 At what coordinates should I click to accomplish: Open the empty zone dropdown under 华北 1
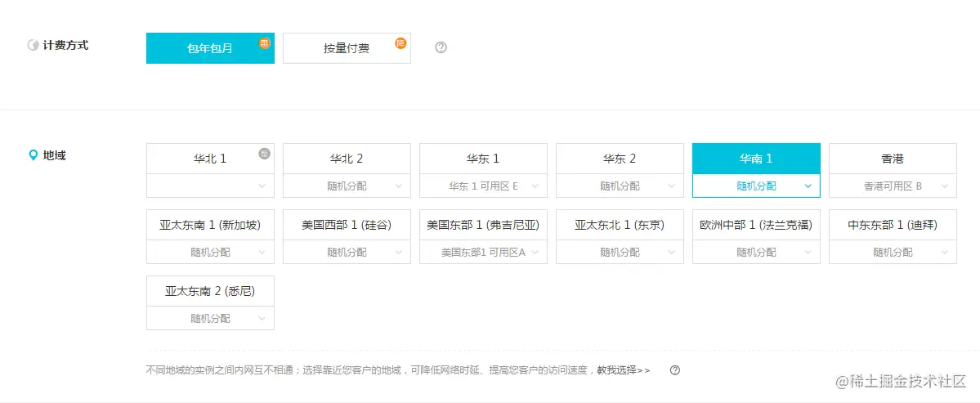210,186
